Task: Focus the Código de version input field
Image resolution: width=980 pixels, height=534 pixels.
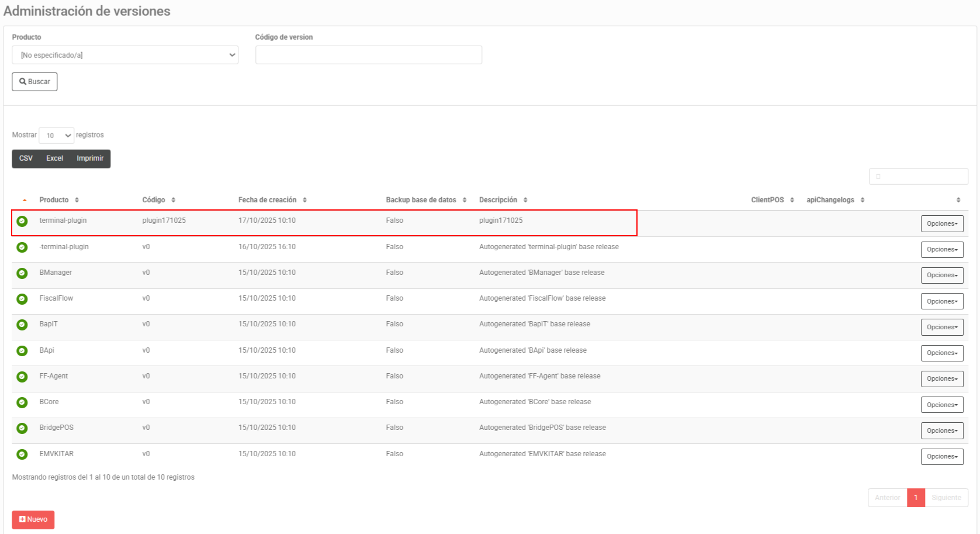Action: [x=368, y=55]
